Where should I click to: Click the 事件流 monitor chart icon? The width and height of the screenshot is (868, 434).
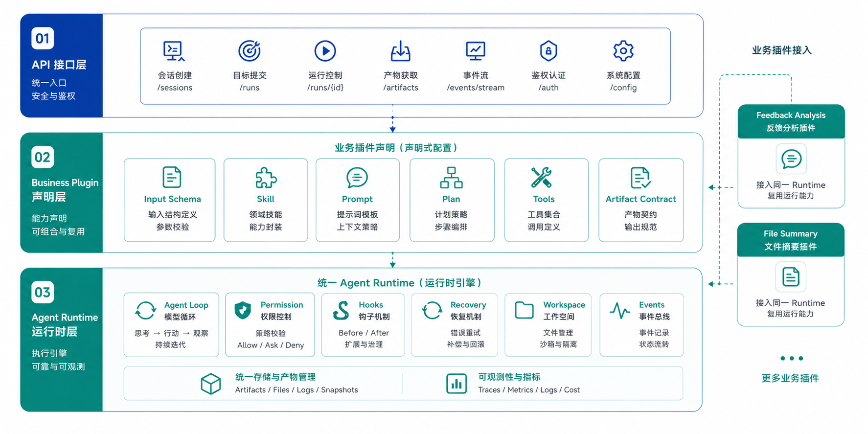pyautogui.click(x=475, y=51)
